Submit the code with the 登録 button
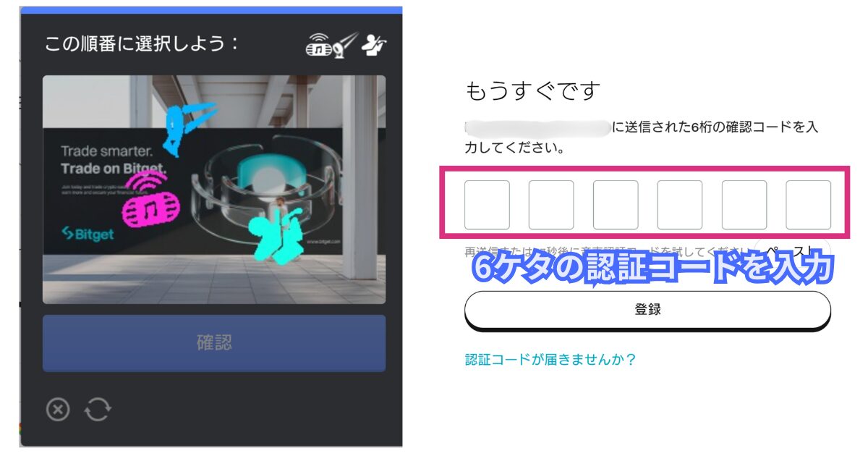The image size is (868, 456). point(647,310)
